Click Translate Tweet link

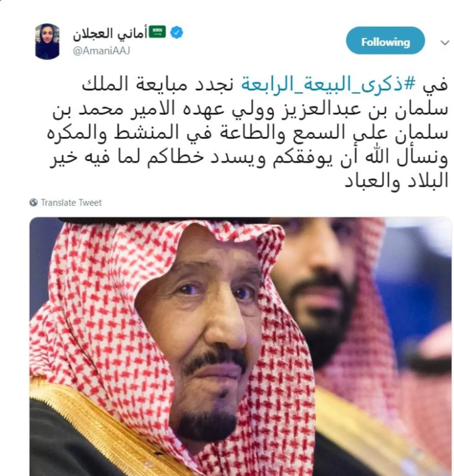(x=71, y=203)
